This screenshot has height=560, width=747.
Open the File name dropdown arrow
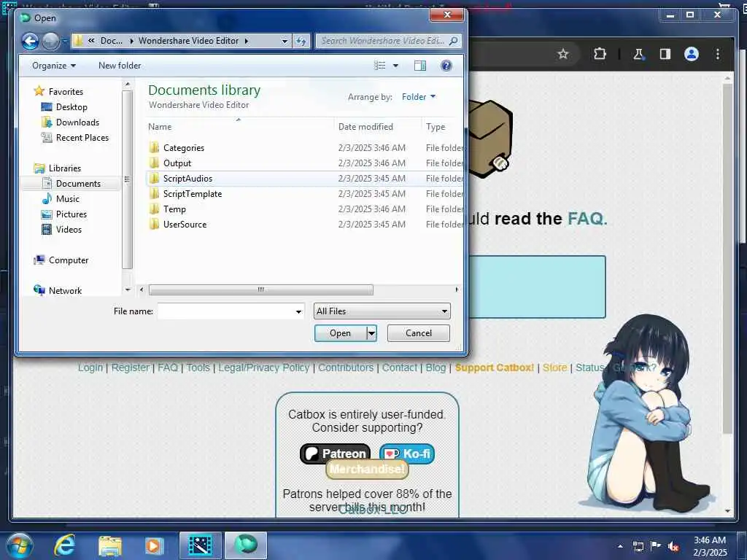point(298,312)
